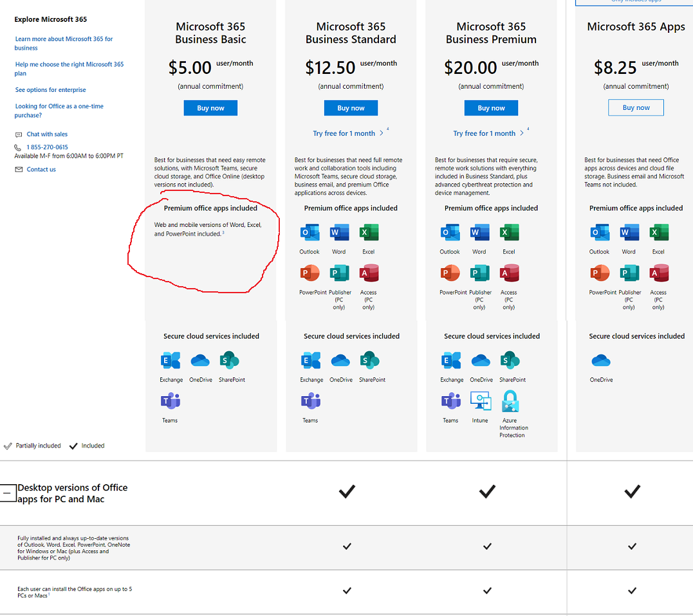Screen dimensions: 693x616
Task: Click Excel icon in Business Premium column
Action: [509, 232]
